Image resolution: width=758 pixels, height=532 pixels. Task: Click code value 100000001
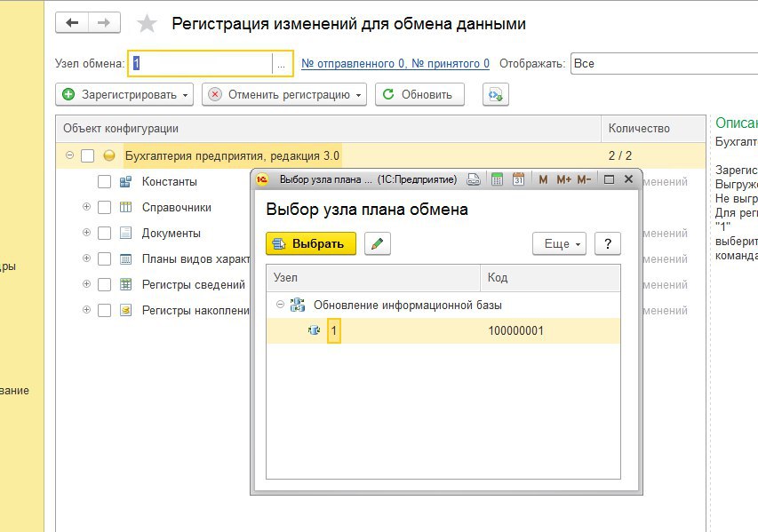[x=515, y=330]
